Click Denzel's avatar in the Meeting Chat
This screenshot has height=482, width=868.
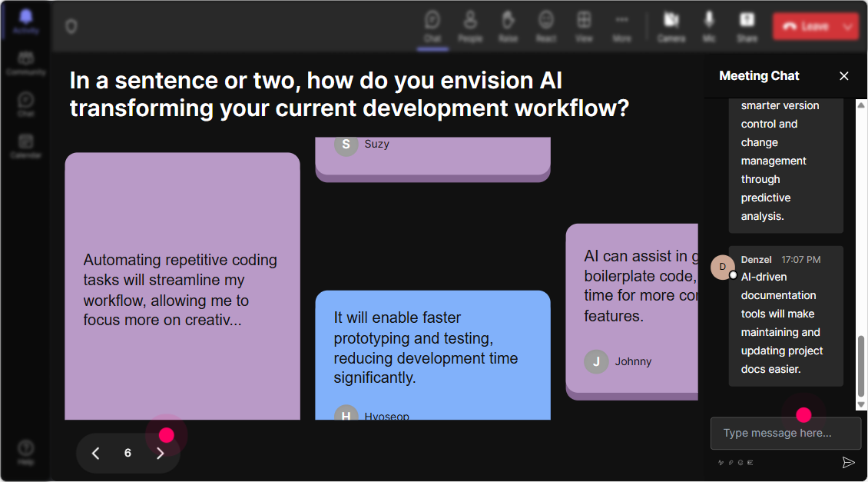[x=722, y=267]
